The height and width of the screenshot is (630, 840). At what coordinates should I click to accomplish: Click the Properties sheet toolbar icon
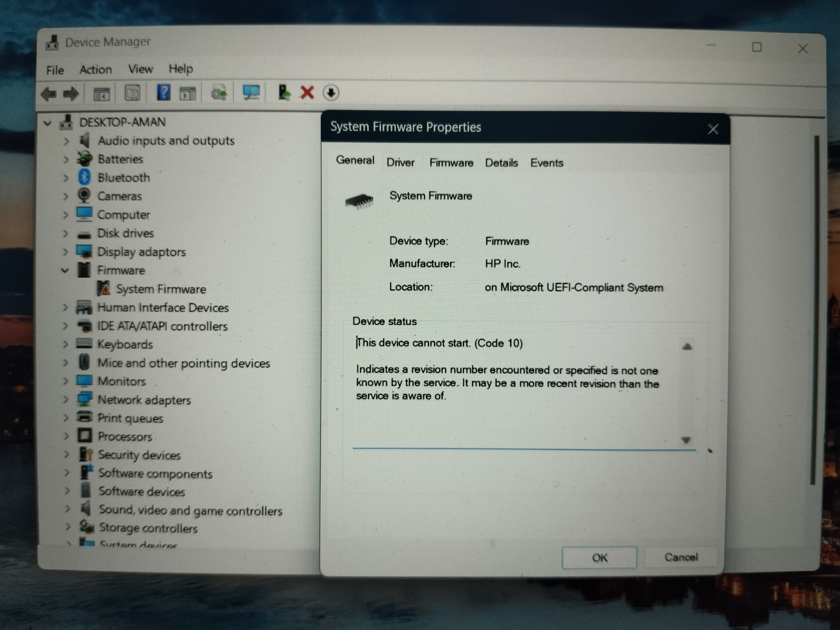pos(132,93)
